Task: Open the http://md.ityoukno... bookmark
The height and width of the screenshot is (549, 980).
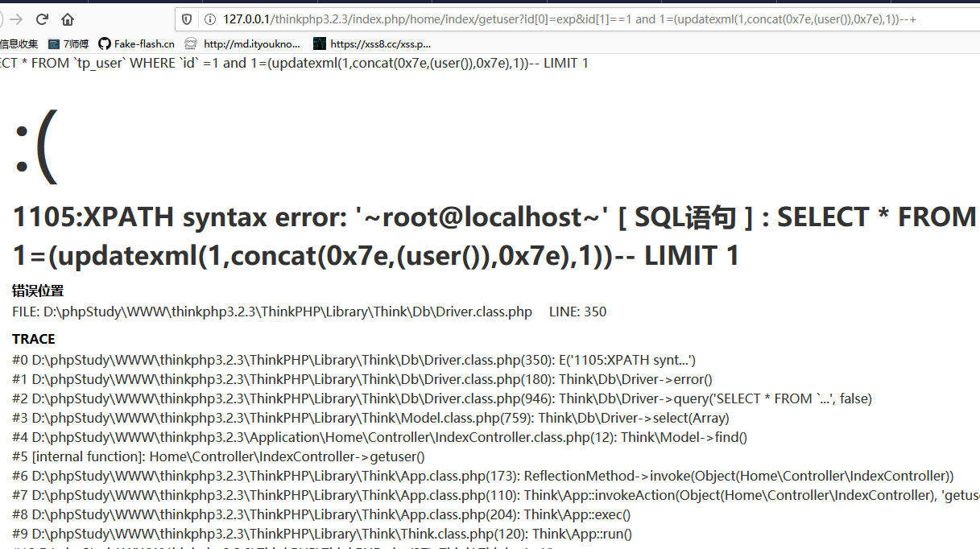Action: pyautogui.click(x=242, y=43)
